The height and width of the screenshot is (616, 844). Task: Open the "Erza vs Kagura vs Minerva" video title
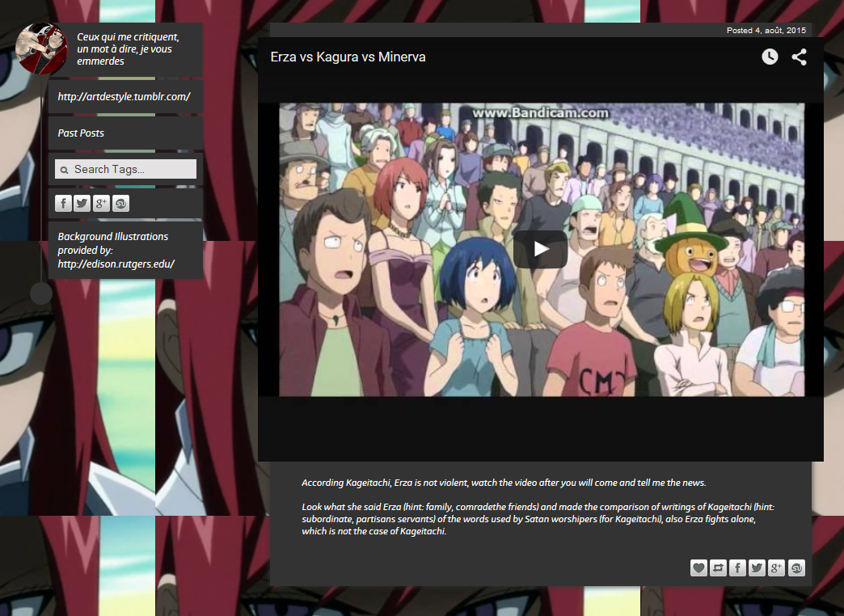point(348,57)
